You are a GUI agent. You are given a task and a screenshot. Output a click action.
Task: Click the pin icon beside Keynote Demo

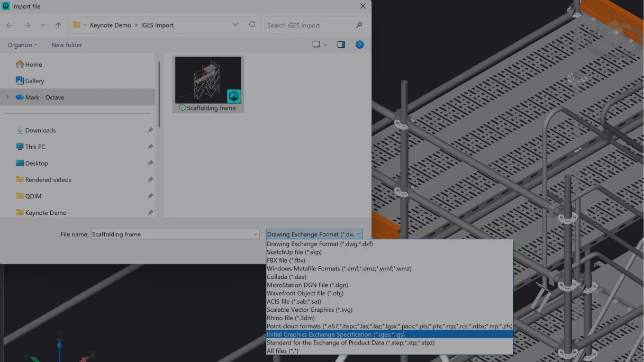150,212
